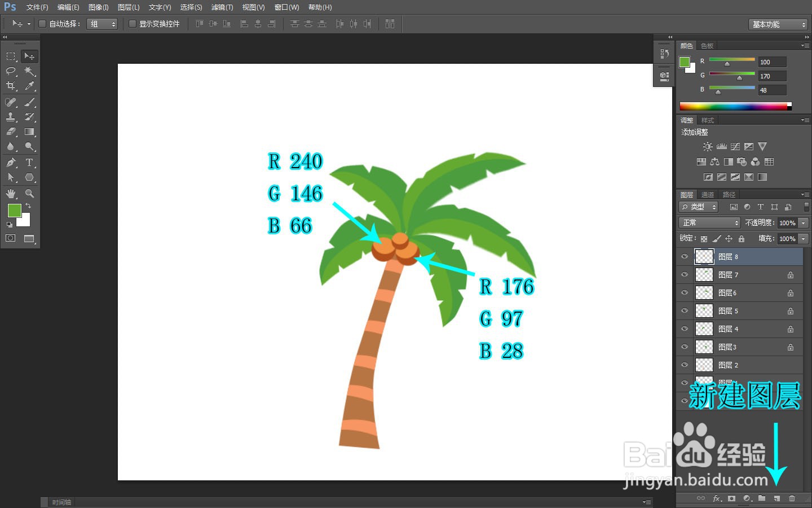This screenshot has height=508, width=812.
Task: Open the color panel flyout menu
Action: click(805, 45)
